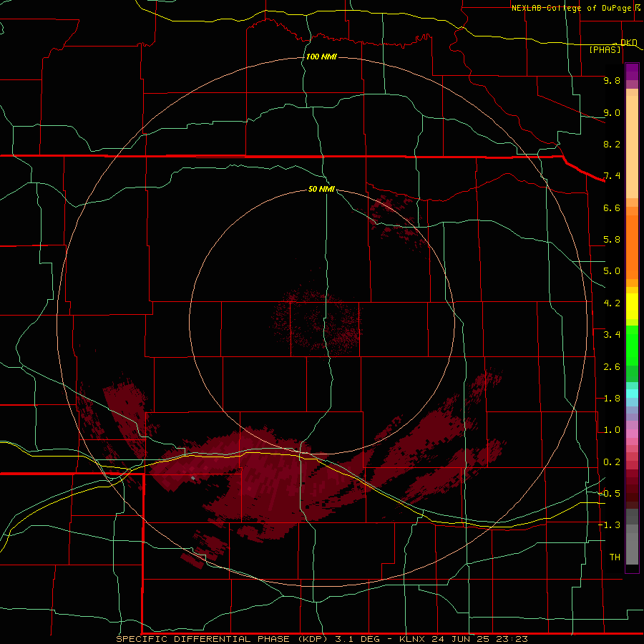Click the 7.4 scale value
Viewport: 644px width, 644px height.
612,176
